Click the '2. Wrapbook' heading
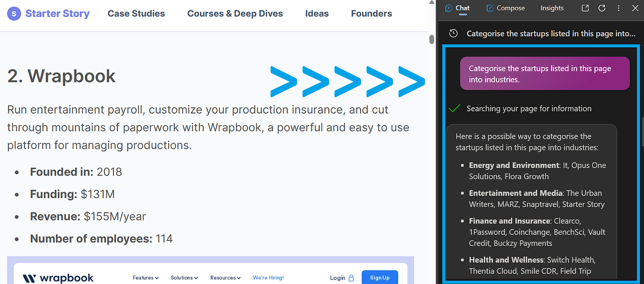The height and width of the screenshot is (284, 644). click(61, 76)
